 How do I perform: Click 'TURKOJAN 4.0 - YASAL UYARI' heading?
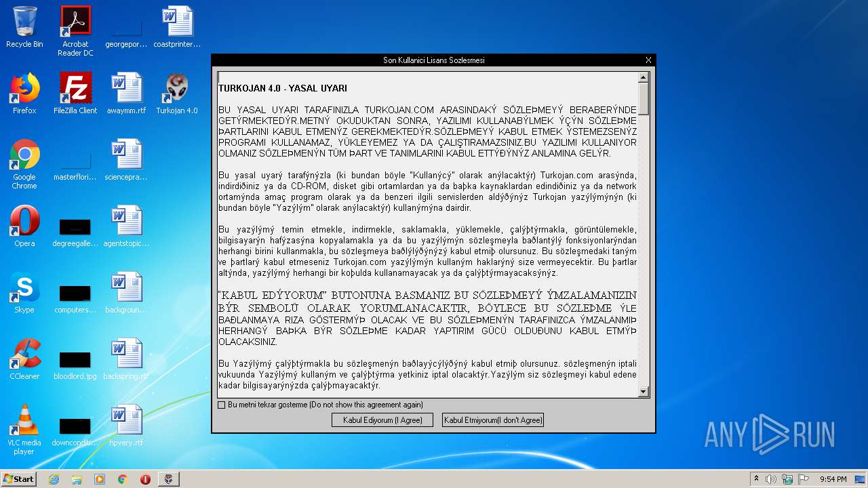[x=283, y=88]
